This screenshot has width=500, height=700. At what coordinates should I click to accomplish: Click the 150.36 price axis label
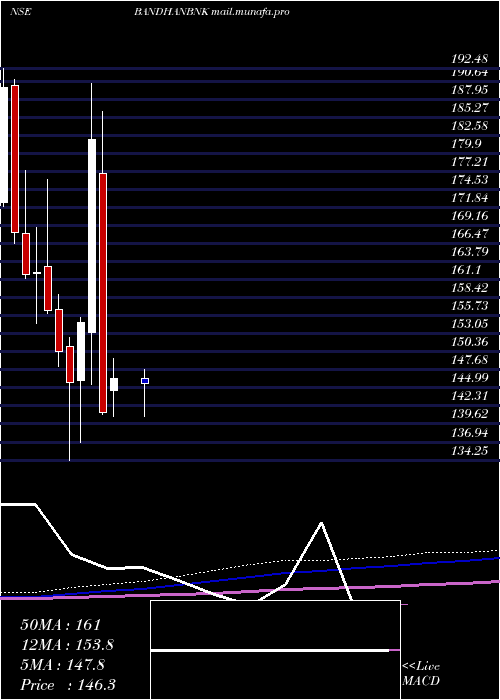click(x=469, y=342)
